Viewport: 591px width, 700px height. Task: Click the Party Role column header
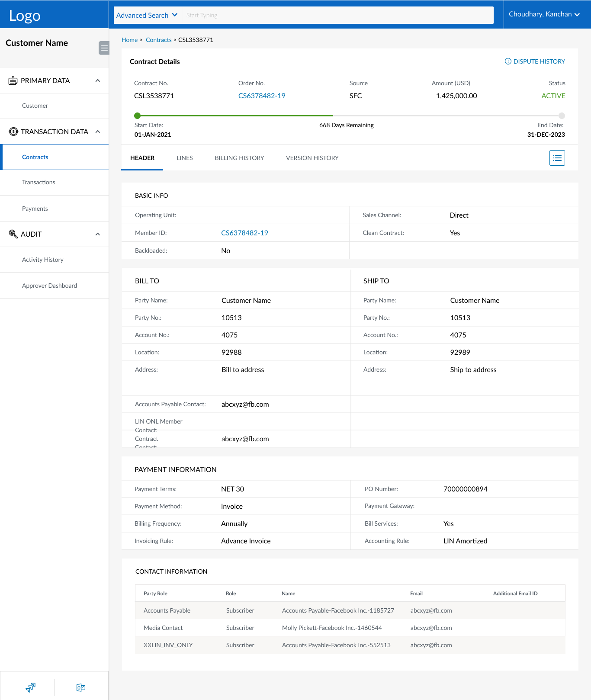pos(155,594)
